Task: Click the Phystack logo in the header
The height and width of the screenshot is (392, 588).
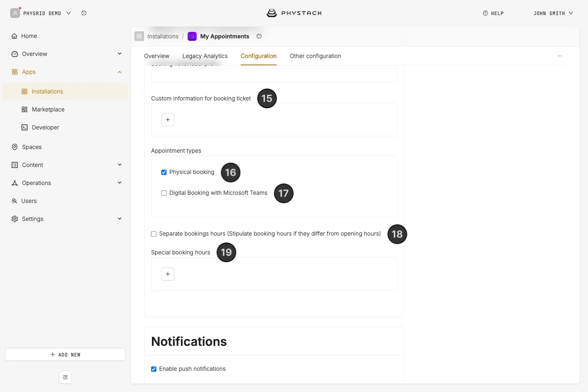Action: 294,13
